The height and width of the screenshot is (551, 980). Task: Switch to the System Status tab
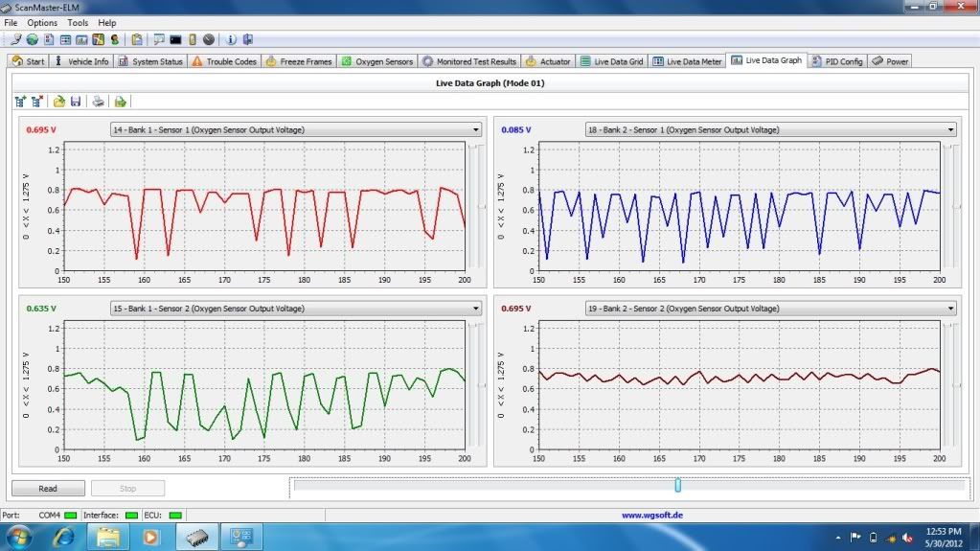point(150,61)
